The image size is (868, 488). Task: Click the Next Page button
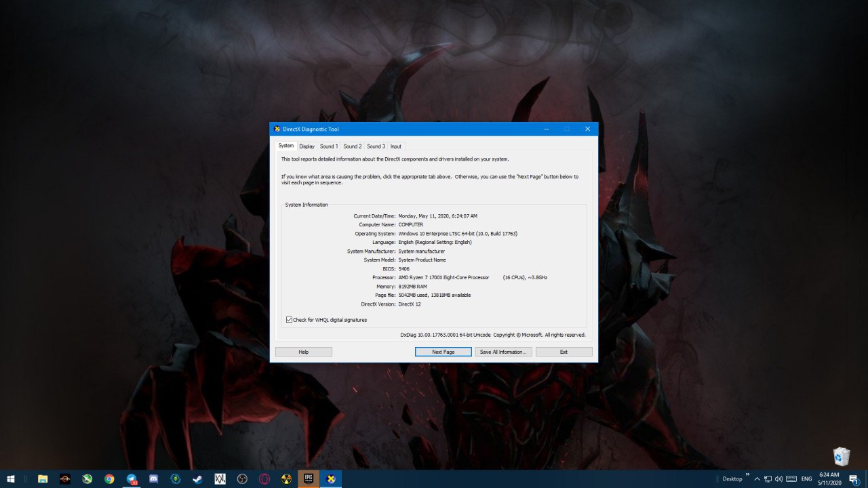[443, 352]
